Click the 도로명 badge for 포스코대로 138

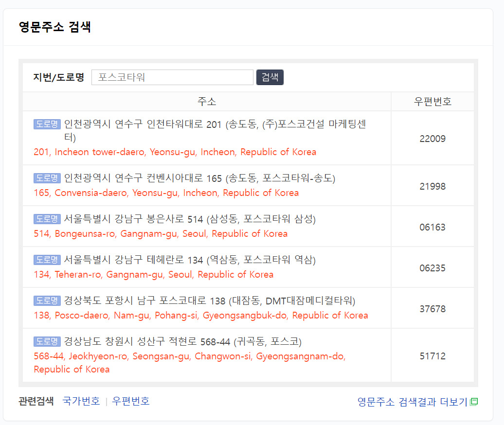[47, 301]
